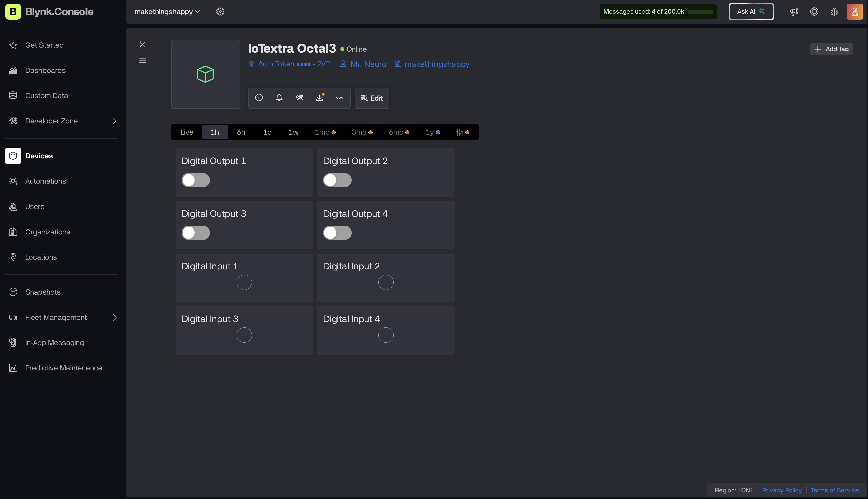Screen dimensions: 868x499
Task: Select the 6mo time range tab
Action: pyautogui.click(x=399, y=132)
